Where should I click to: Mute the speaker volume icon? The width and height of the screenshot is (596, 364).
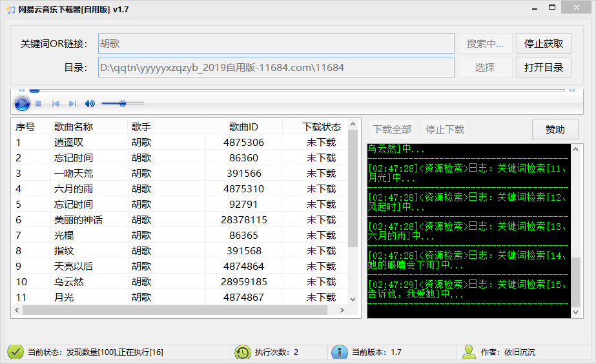[90, 103]
